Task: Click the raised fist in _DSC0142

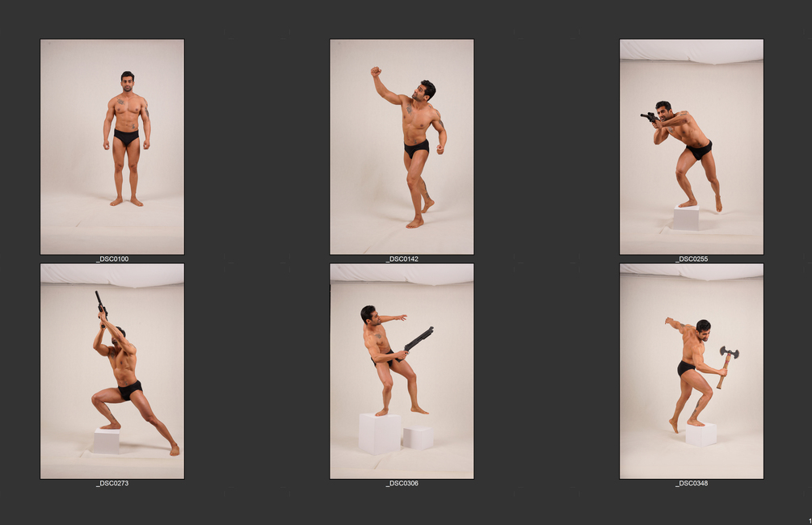Action: (376, 71)
